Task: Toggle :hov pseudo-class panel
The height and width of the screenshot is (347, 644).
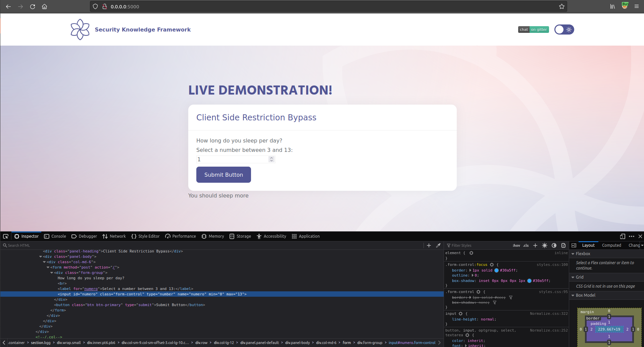Action: pos(516,245)
